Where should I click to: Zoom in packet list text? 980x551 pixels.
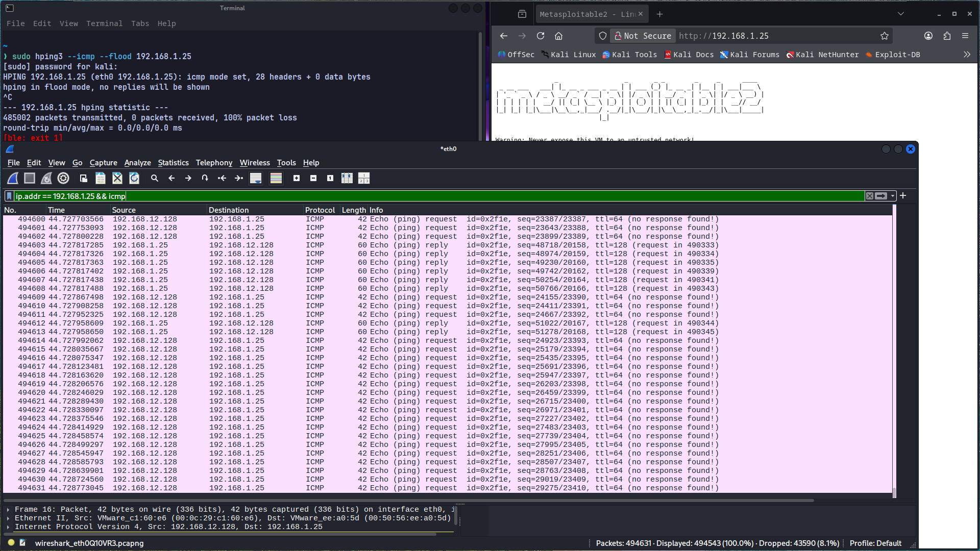tap(297, 178)
